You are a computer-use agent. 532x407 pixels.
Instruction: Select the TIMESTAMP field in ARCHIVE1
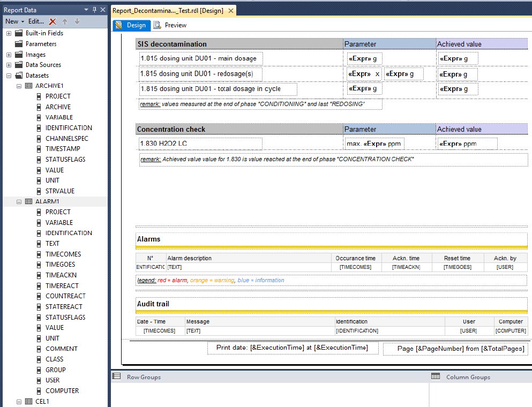click(63, 149)
